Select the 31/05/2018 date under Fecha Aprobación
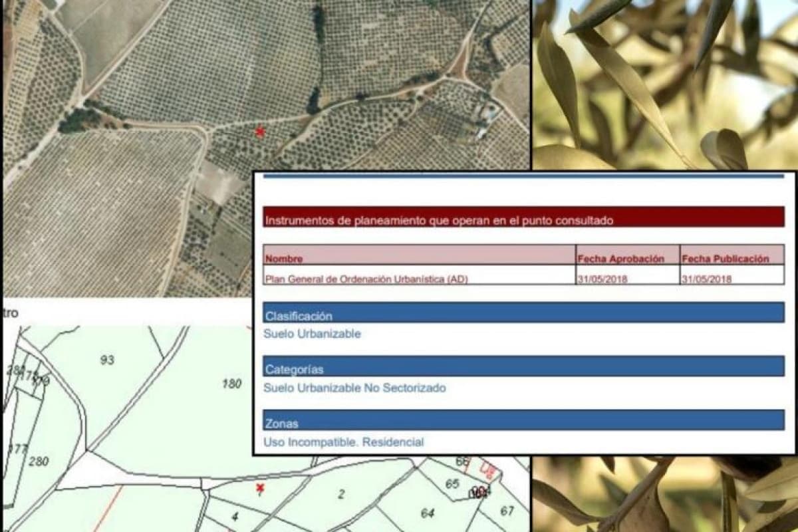The width and height of the screenshot is (798, 532). [602, 279]
